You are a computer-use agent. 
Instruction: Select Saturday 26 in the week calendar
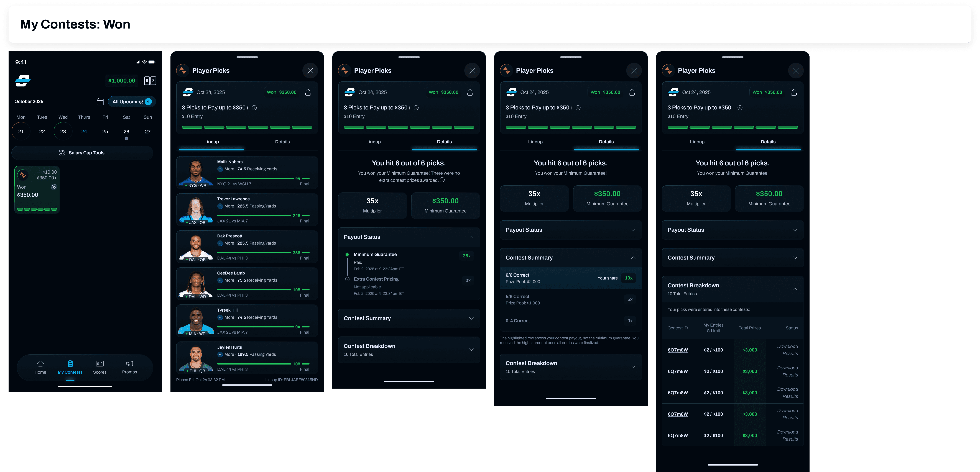point(126,132)
